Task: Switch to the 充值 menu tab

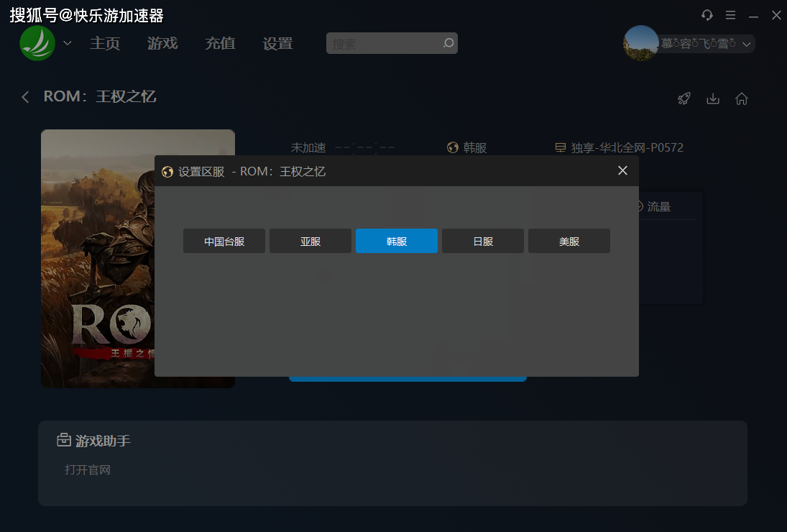Action: tap(220, 43)
